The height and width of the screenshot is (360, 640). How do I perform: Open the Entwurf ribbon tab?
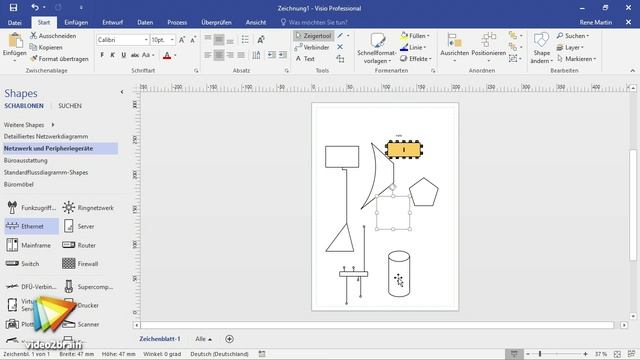113,22
